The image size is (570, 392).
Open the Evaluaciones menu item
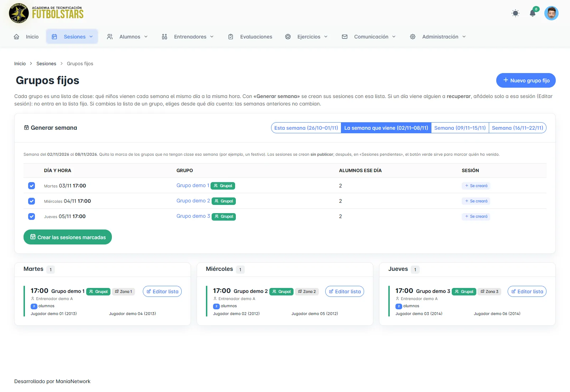[250, 37]
